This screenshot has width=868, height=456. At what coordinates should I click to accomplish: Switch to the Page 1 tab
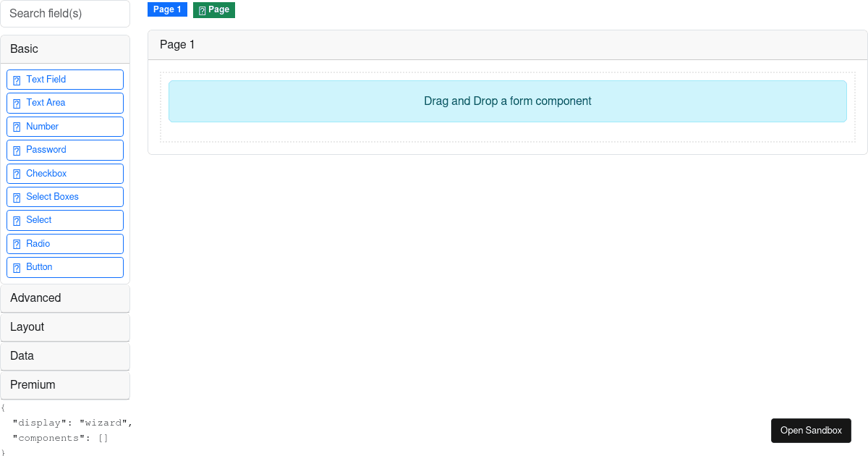pyautogui.click(x=167, y=9)
